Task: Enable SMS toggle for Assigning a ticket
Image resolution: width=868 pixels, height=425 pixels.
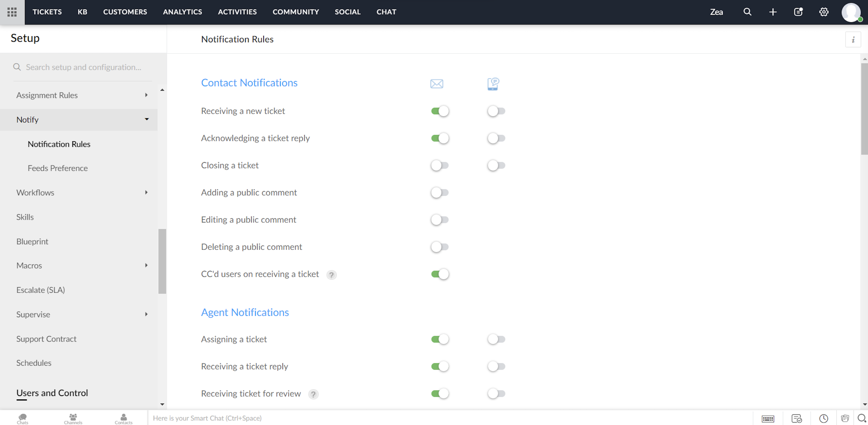Action: click(496, 339)
